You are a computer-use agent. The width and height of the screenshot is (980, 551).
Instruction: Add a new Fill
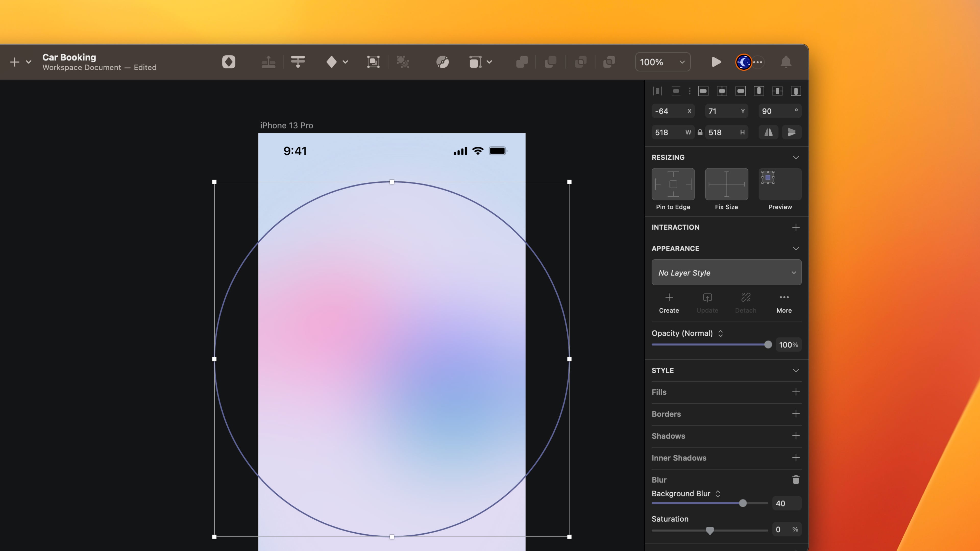795,392
